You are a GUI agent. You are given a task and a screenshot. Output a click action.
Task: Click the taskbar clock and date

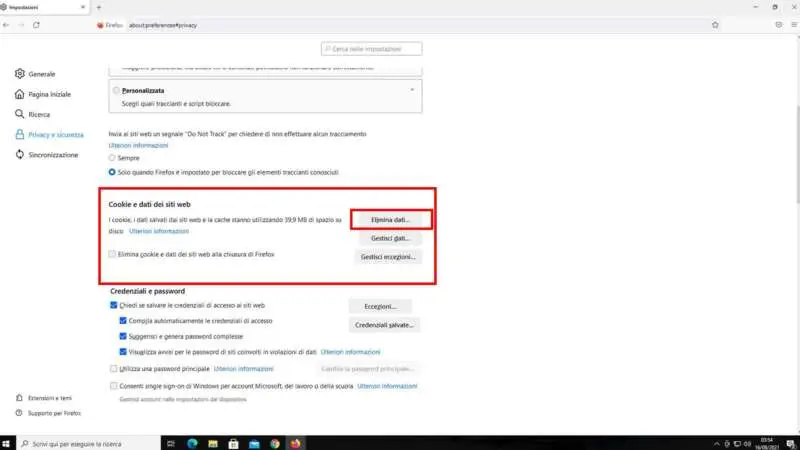(767, 443)
